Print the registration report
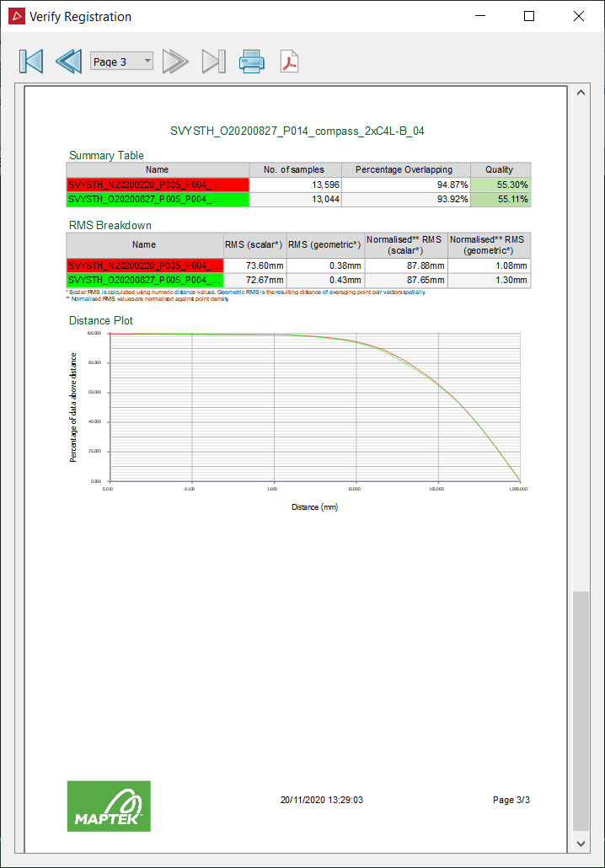Viewport: 605px width, 868px height. [x=251, y=62]
